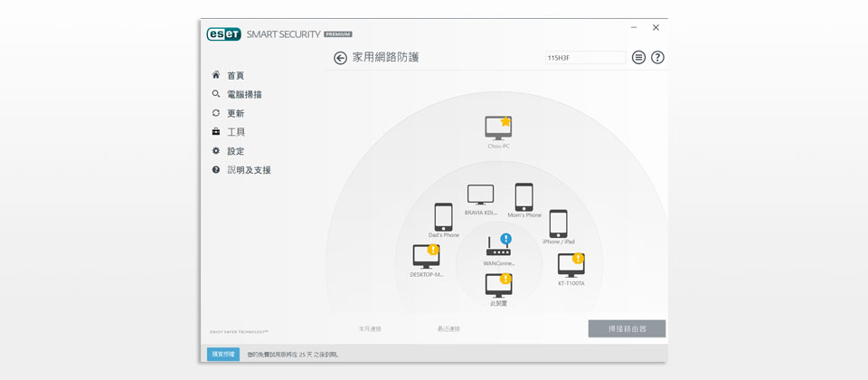Select the WANConne router icon
The height and width of the screenshot is (380, 868).
pos(498,248)
